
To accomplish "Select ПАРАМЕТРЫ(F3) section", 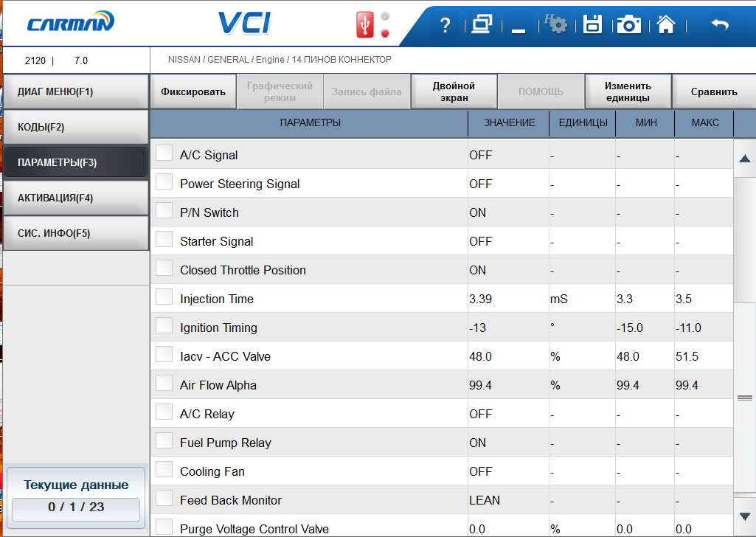I will click(76, 162).
